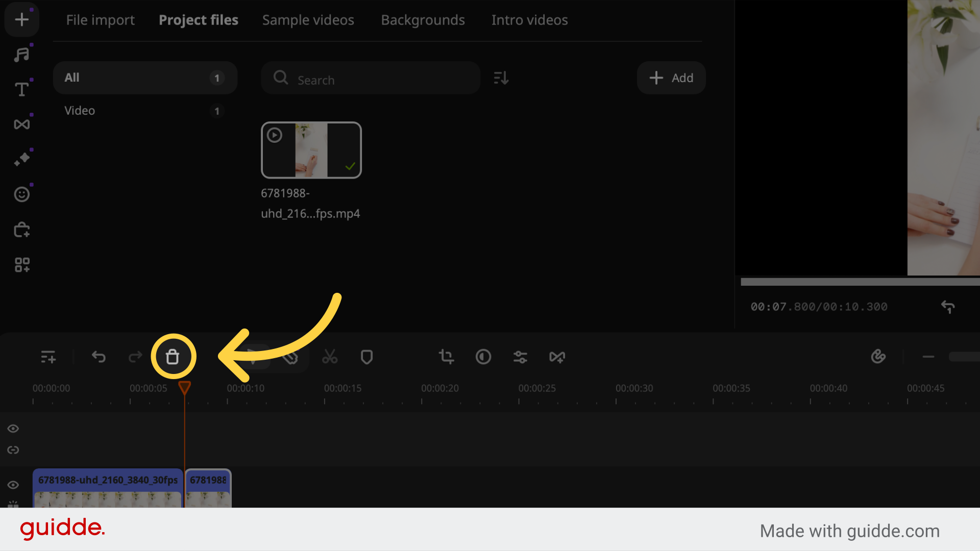The height and width of the screenshot is (551, 980).
Task: Open the Text tool panel
Action: pos(21,89)
